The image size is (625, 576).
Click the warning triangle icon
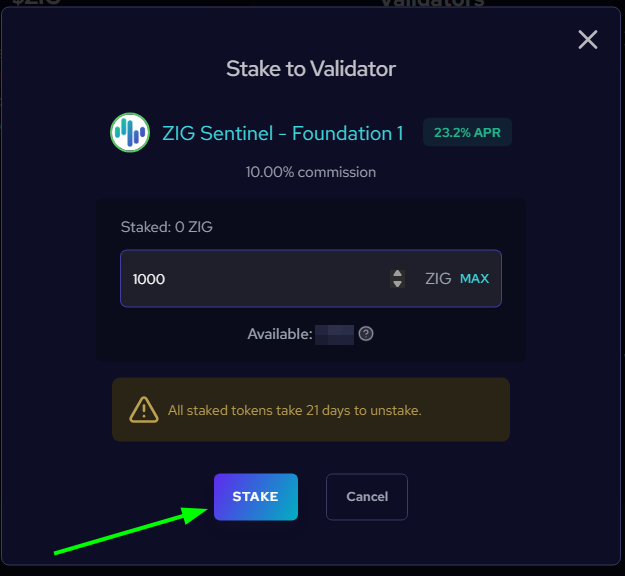144,410
